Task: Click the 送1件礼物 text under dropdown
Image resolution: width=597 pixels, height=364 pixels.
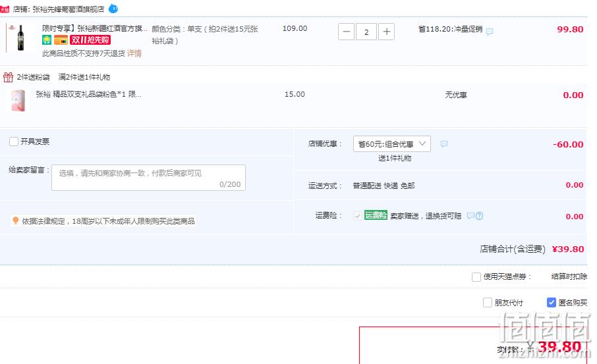Action: pyautogui.click(x=395, y=158)
